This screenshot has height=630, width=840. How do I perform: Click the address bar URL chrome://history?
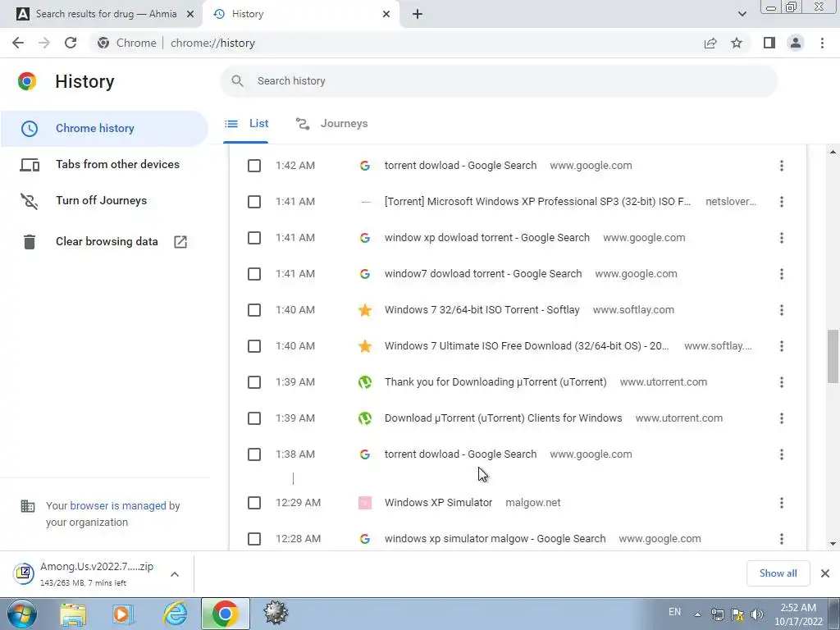coord(212,43)
